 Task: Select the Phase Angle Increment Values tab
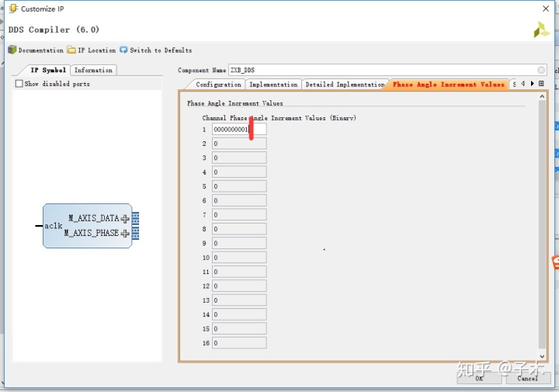point(449,85)
